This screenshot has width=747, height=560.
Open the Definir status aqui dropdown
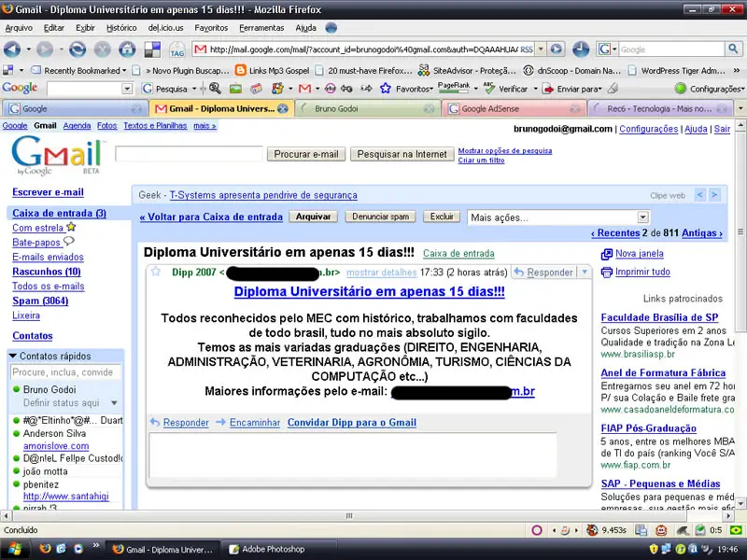point(114,403)
